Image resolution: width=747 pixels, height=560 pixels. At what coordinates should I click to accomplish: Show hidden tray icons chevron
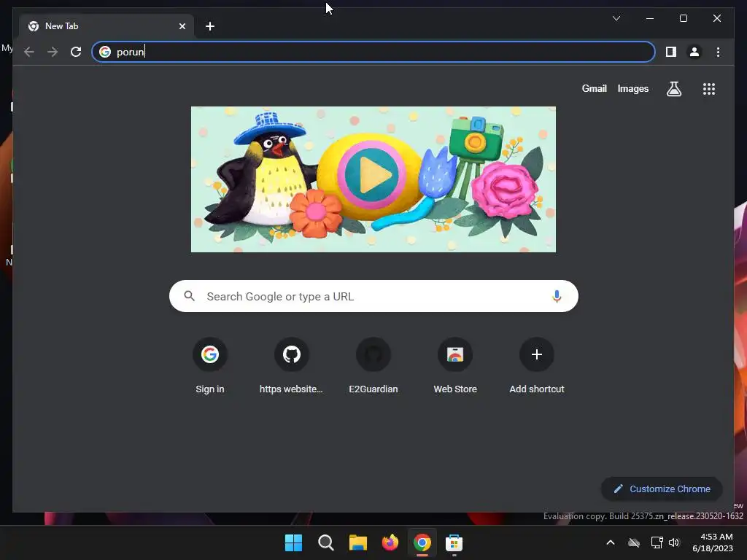point(611,542)
